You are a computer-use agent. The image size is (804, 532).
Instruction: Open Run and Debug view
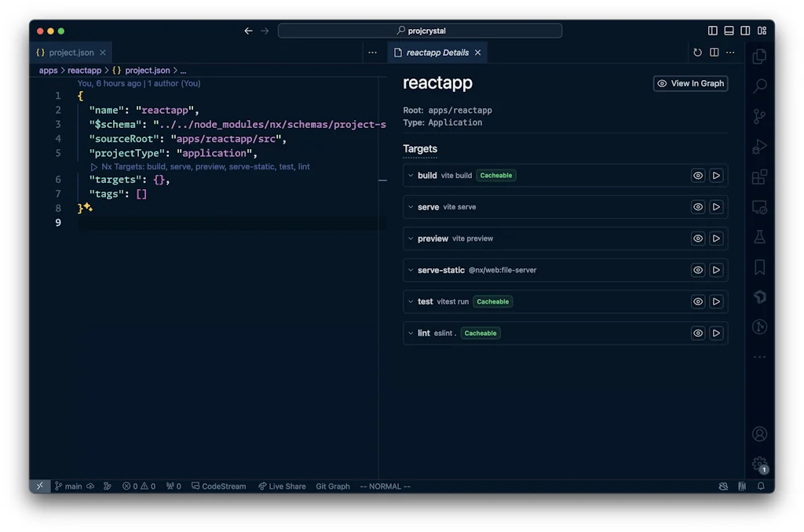(759, 147)
